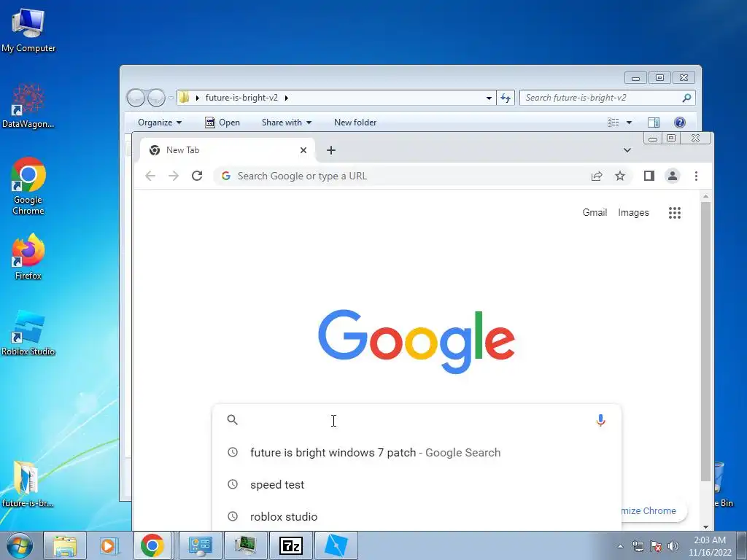Close the New Tab tab

coord(303,150)
